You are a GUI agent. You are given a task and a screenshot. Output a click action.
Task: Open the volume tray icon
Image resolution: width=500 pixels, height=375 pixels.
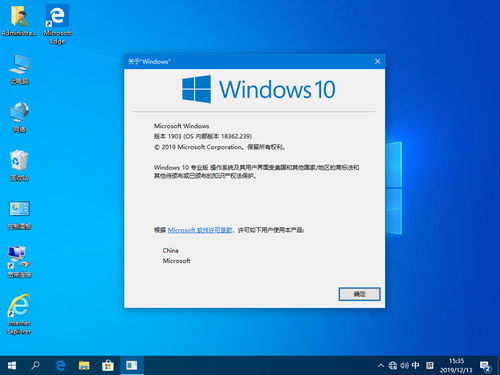point(404,366)
